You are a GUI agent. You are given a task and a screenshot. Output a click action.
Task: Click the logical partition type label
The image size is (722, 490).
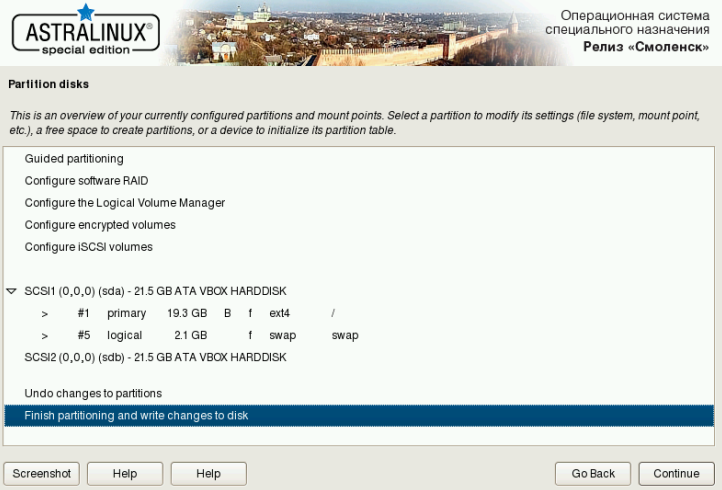pyautogui.click(x=124, y=335)
